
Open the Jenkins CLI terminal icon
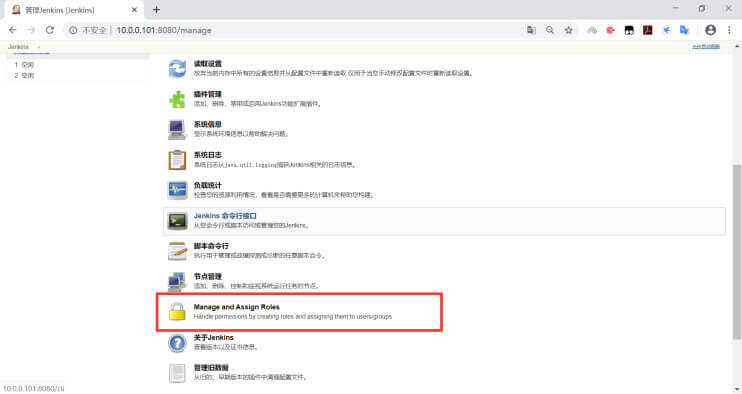tap(177, 221)
